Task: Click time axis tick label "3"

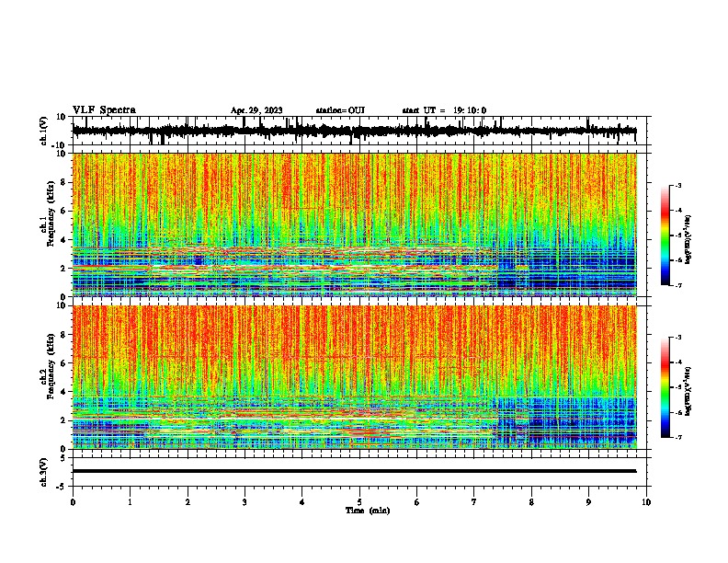Action: pyautogui.click(x=245, y=502)
